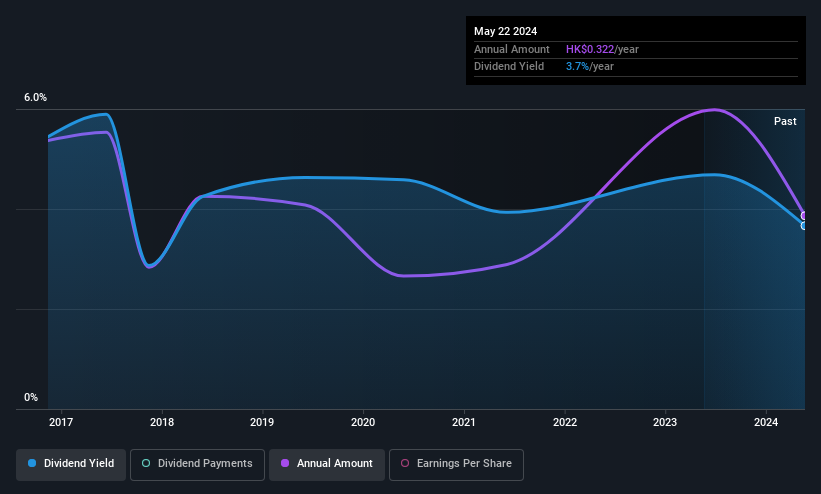Click the 2018 x-axis label
The image size is (821, 494).
162,422
